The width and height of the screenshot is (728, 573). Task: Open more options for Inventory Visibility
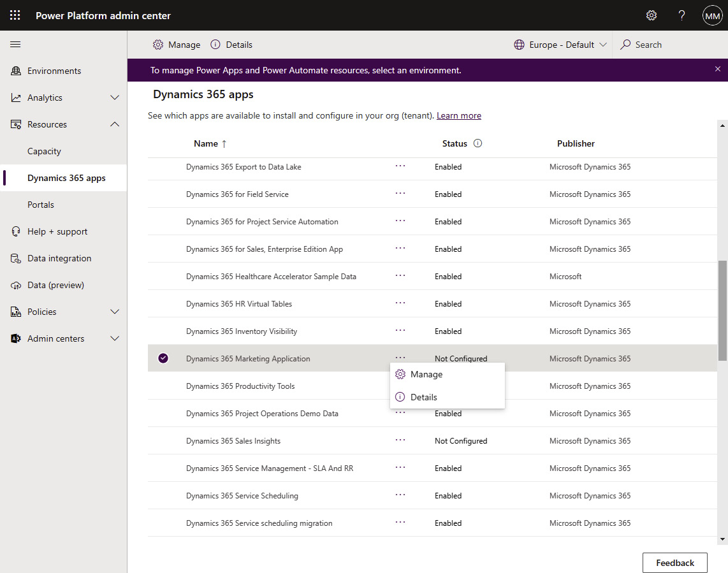click(400, 330)
